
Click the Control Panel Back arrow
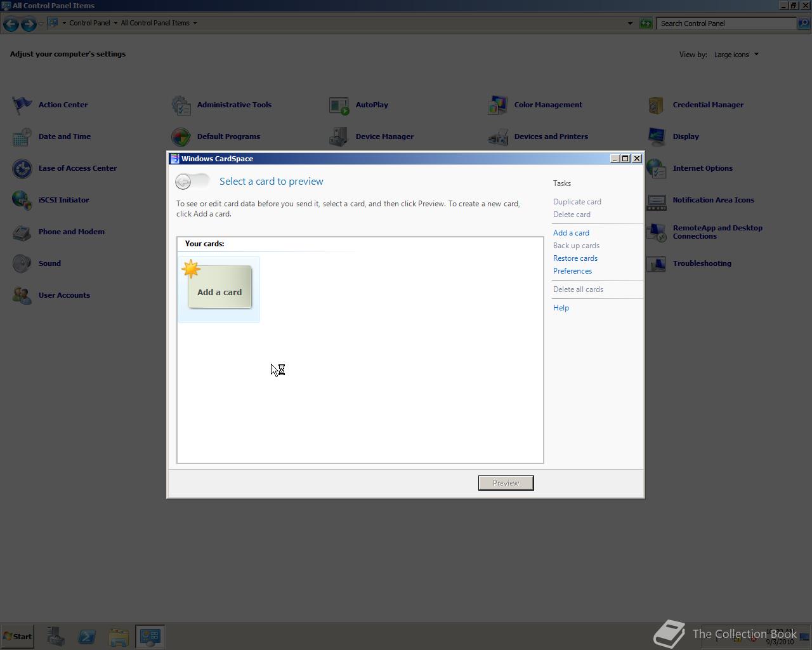[x=11, y=24]
